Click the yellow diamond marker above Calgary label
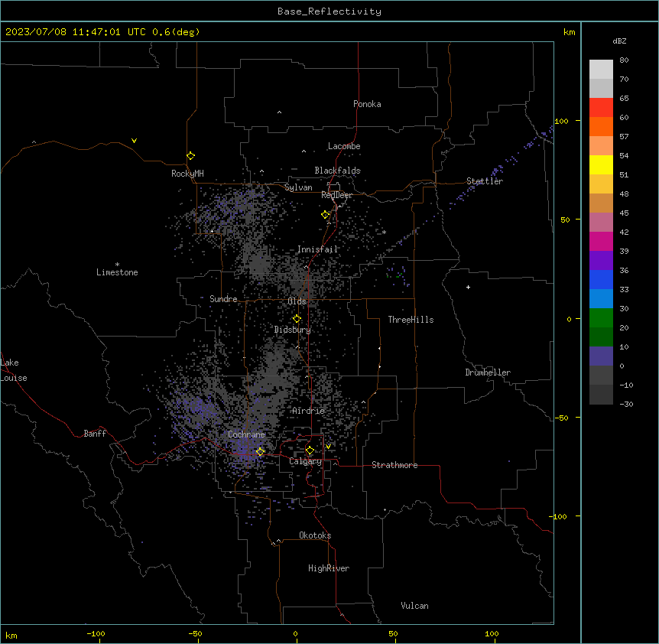The width and height of the screenshot is (659, 644). [x=310, y=450]
